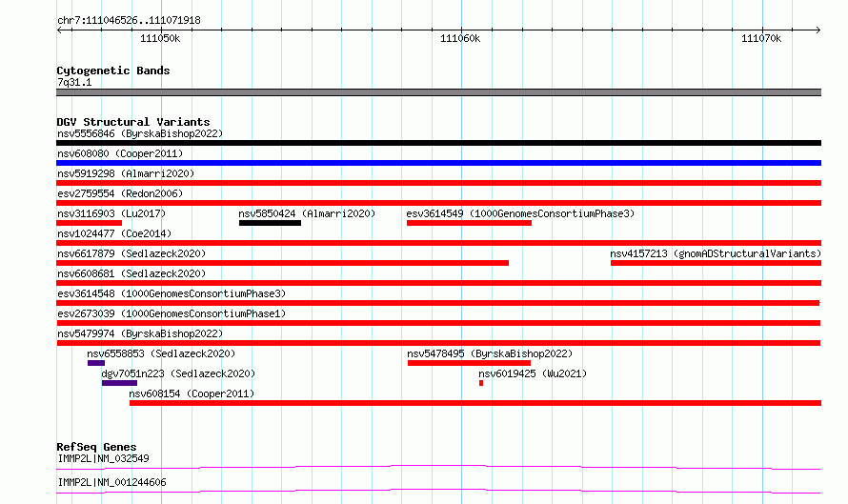Click the DGV Structural Variants track heading
The width and height of the screenshot is (848, 504).
point(133,122)
